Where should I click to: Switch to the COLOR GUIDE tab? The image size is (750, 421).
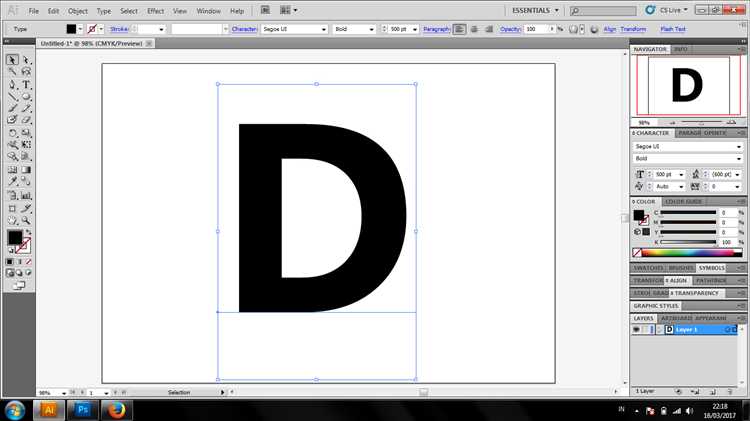pos(684,201)
